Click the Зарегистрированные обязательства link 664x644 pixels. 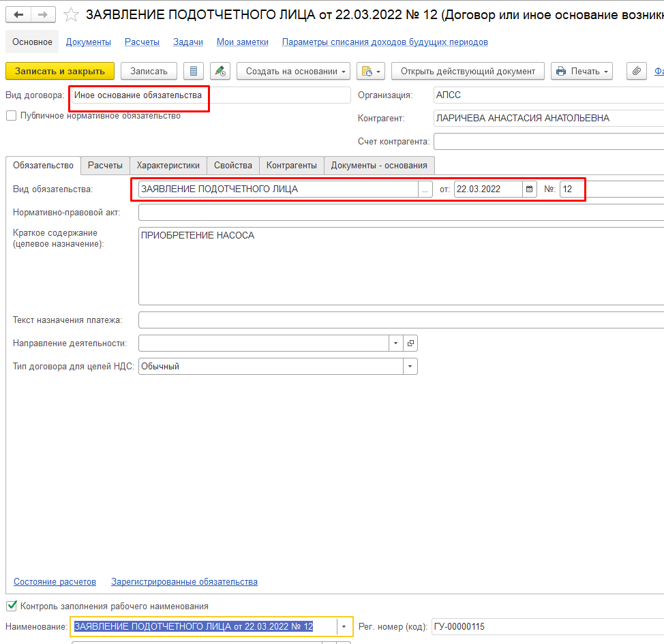click(184, 582)
